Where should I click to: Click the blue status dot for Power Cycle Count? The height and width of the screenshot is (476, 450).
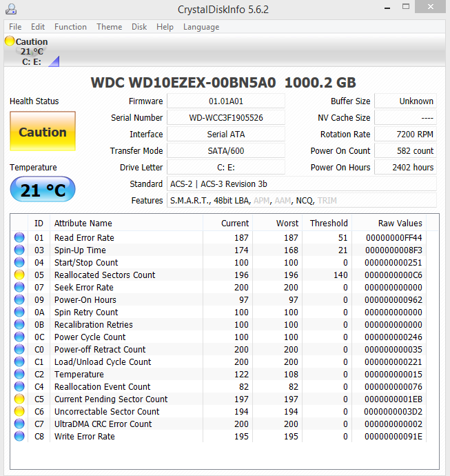(x=19, y=337)
